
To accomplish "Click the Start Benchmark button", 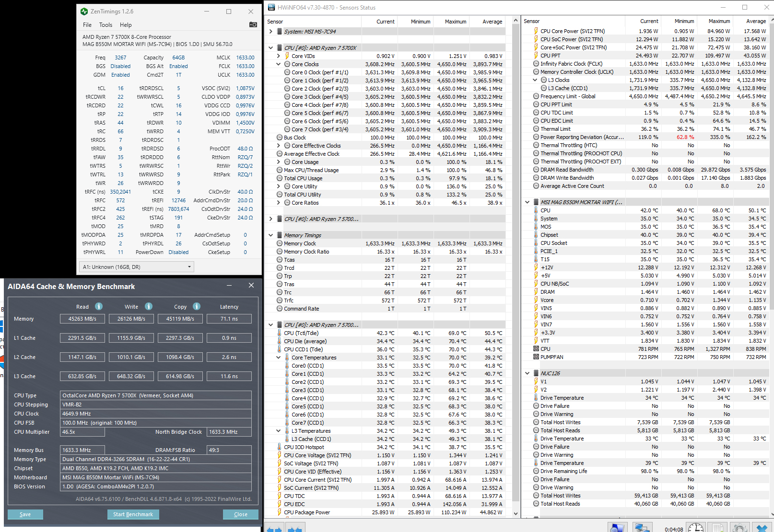I will click(x=133, y=514).
